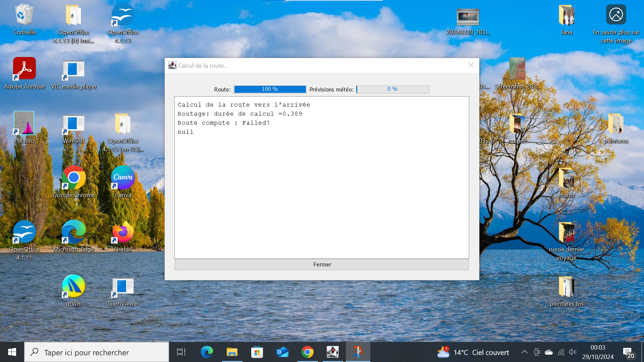Select the VLC media player shortcut
Screen dimensions: 644x362
74,73
